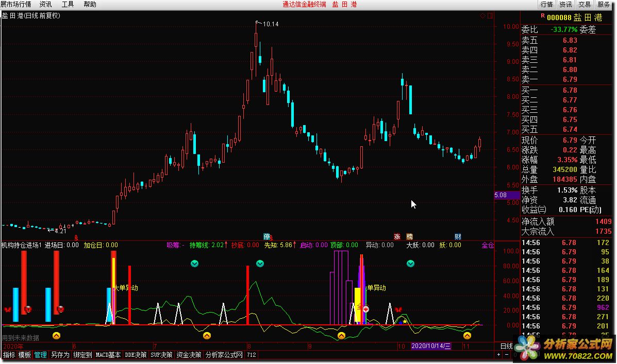Screen dimensions: 617x364
Task: Click the purple 5.08 price axis tag
Action: tap(507, 195)
